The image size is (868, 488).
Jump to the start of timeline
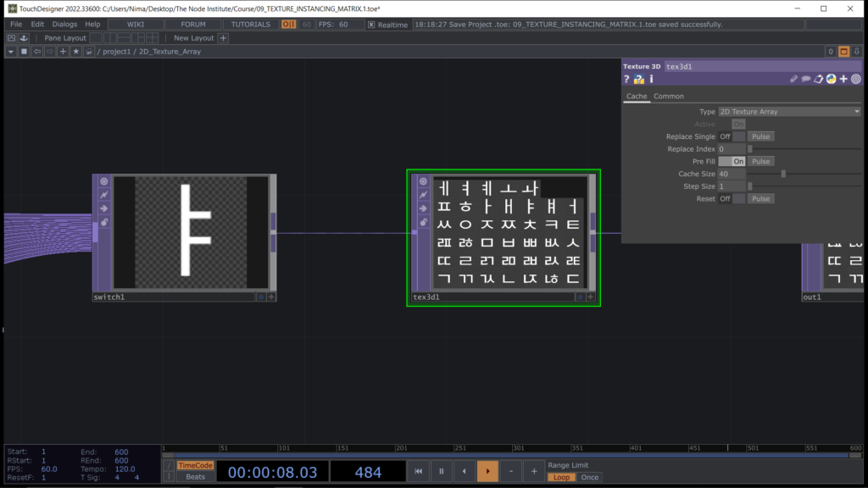pyautogui.click(x=418, y=471)
